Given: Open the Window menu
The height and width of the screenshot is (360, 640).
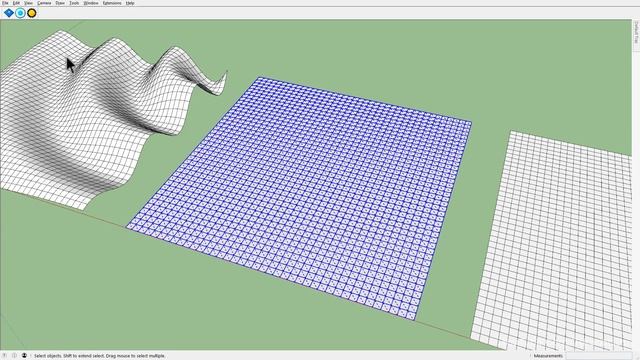Looking at the screenshot, I should [91, 3].
